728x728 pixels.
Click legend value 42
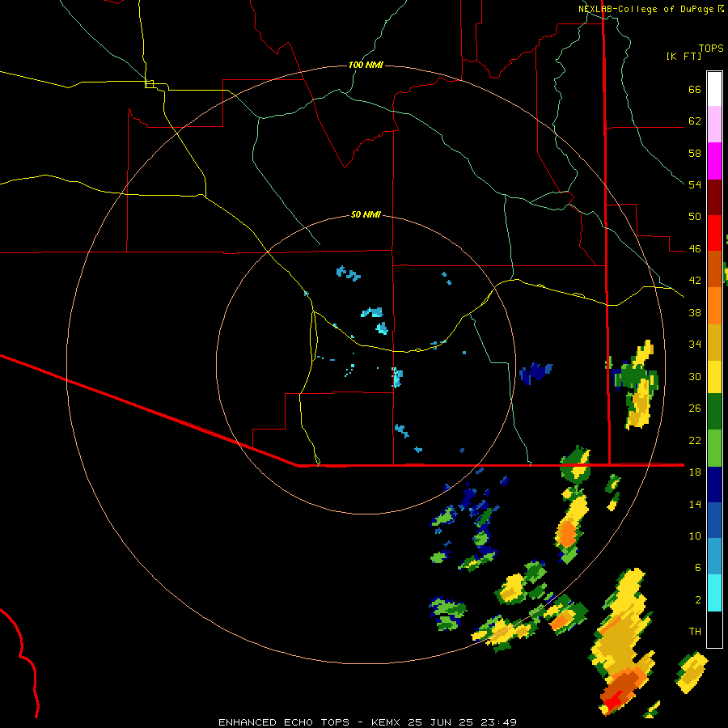click(x=695, y=280)
